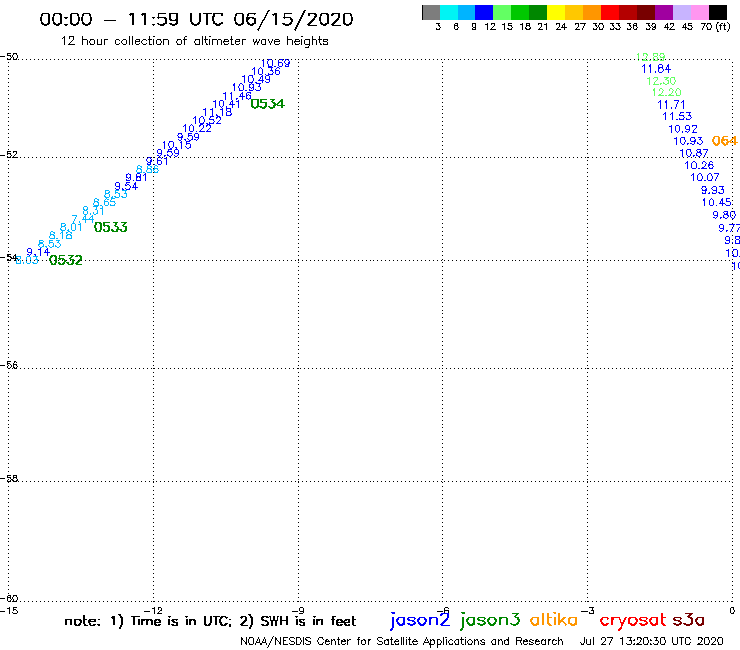Select the s3a satellite legend label
This screenshot has width=740, height=650.
tap(689, 620)
